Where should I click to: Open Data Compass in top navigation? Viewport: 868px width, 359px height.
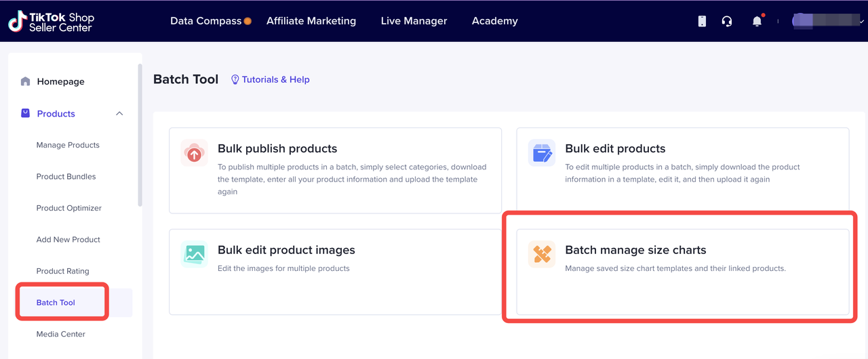[205, 21]
